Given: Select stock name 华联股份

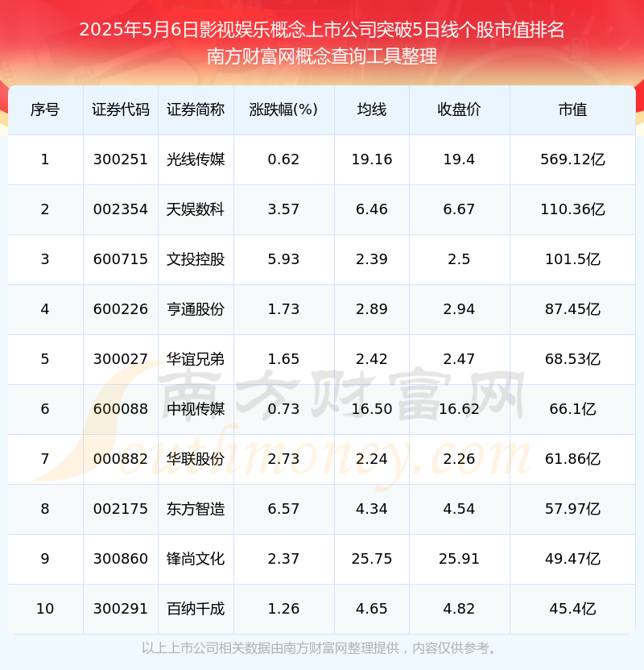Looking at the screenshot, I should pyautogui.click(x=196, y=459).
